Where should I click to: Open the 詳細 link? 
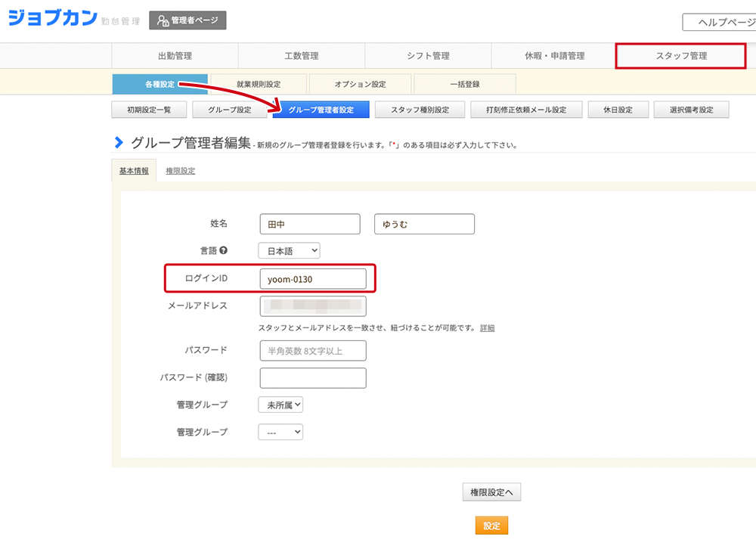[487, 328]
